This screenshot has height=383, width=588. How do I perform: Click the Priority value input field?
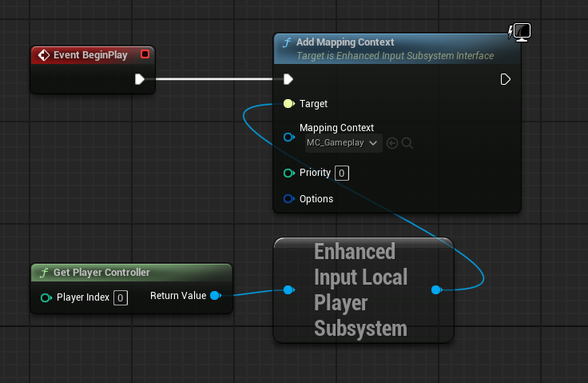point(341,173)
